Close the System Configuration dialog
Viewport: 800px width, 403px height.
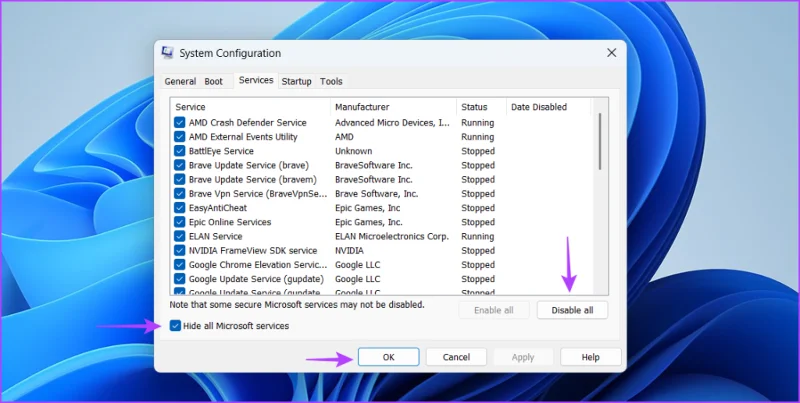pos(612,53)
